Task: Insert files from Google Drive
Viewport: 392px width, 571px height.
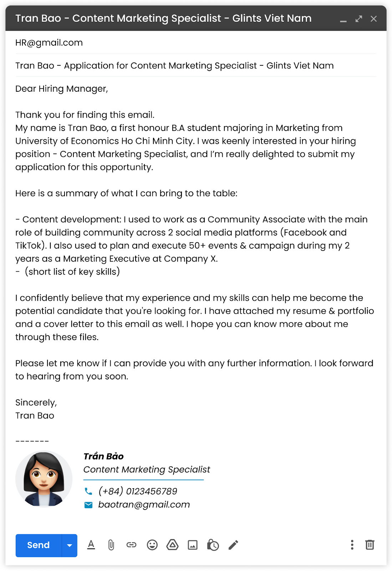Action: (172, 545)
